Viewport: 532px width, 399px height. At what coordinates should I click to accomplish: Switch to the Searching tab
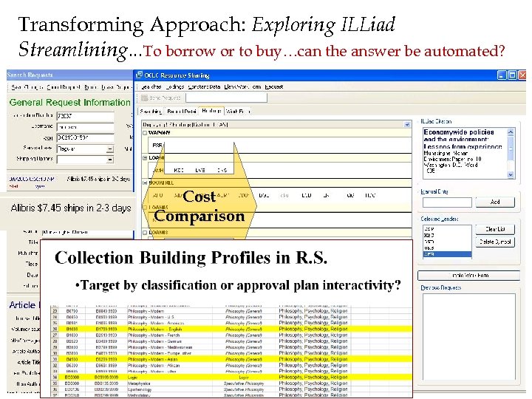(151, 112)
